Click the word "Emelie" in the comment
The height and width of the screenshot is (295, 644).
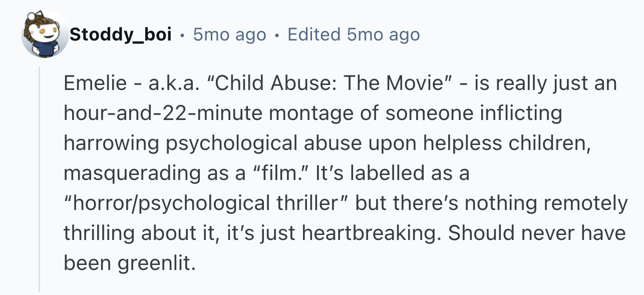95,83
